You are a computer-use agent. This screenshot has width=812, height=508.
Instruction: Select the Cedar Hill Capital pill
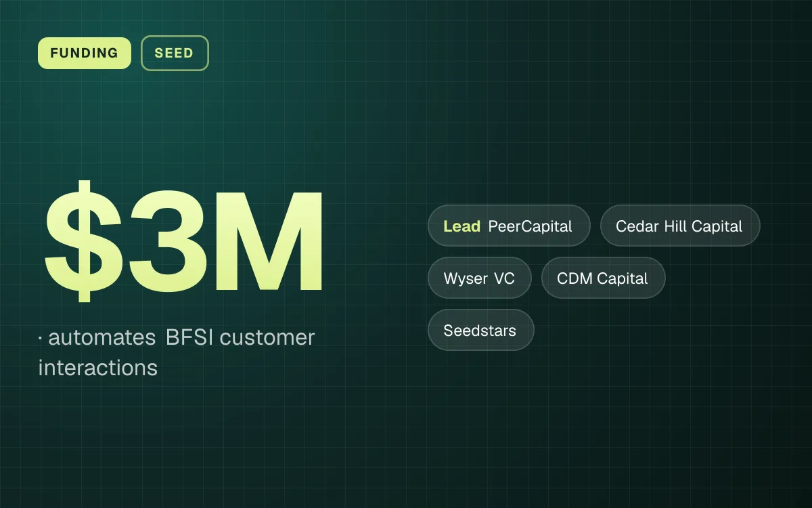coord(680,226)
